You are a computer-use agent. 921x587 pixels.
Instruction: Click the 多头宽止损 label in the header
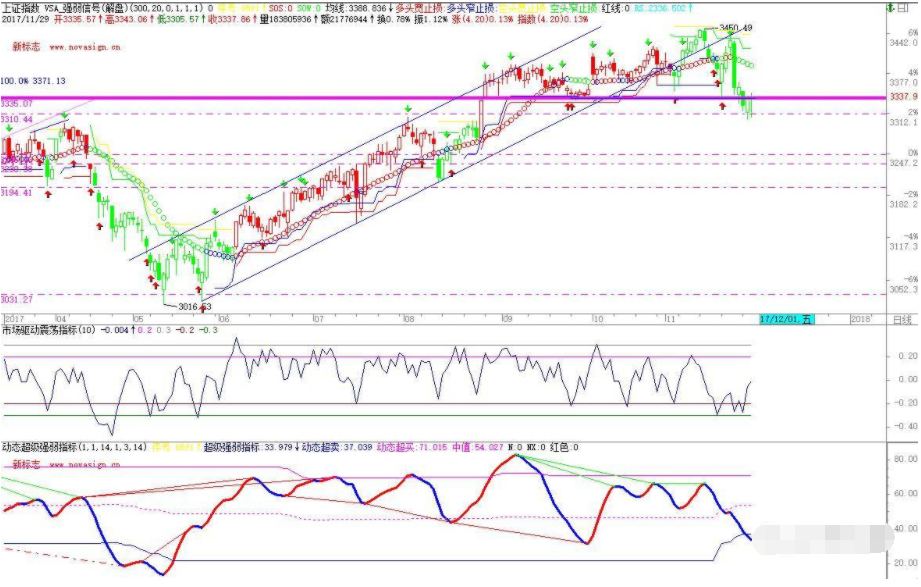pyautogui.click(x=419, y=8)
